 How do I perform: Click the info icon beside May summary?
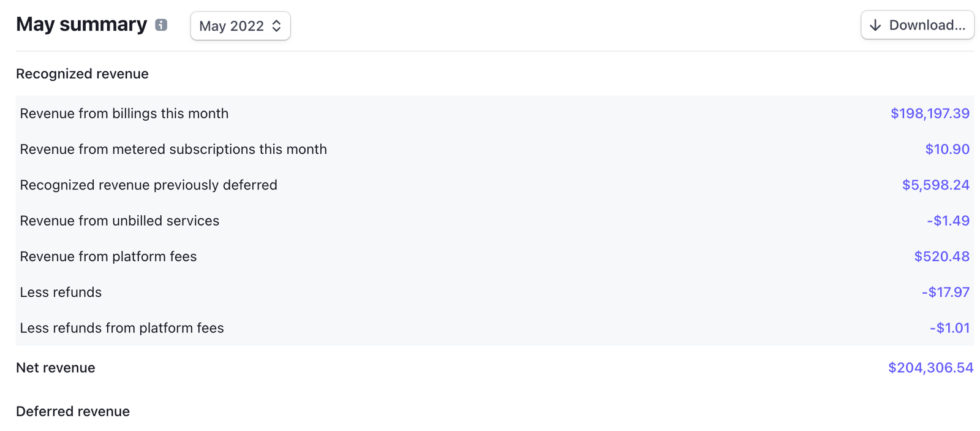click(160, 25)
